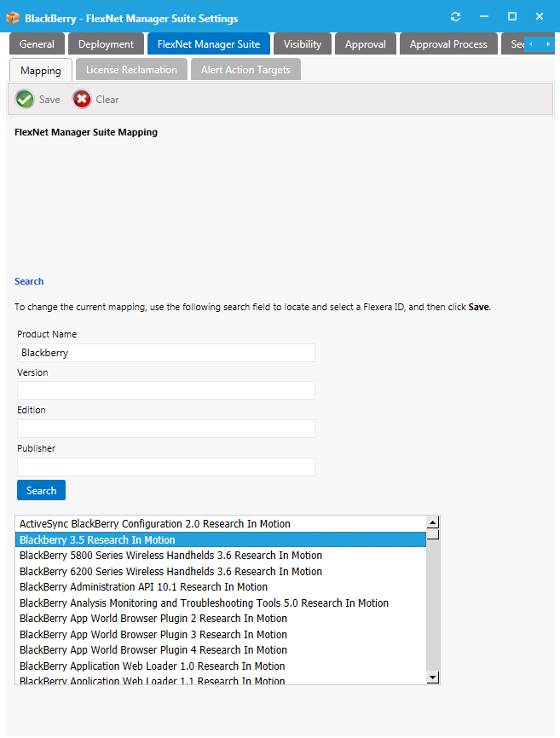
Task: Click the refresh icon in title bar
Action: (456, 17)
